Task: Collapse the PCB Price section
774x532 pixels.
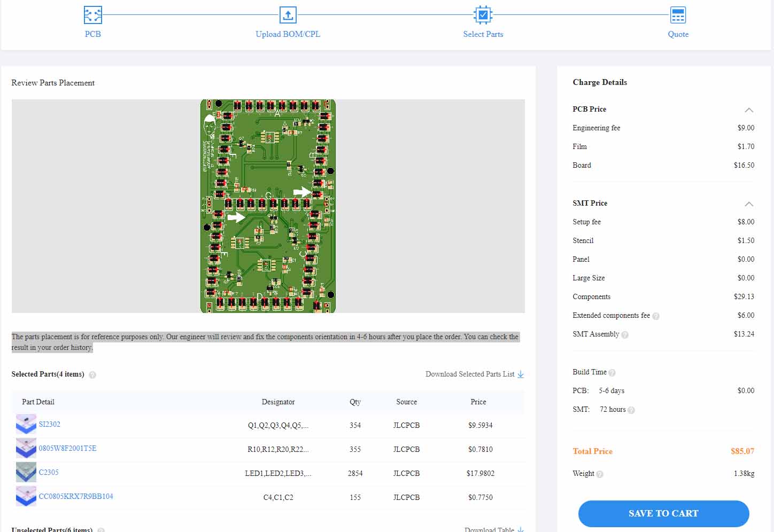Action: click(x=749, y=110)
